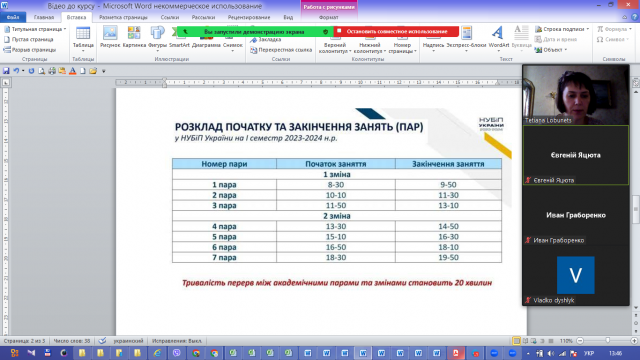Switch to the Главная ribbon tab
Image resolution: width=640 pixels, height=360 pixels.
click(x=44, y=17)
